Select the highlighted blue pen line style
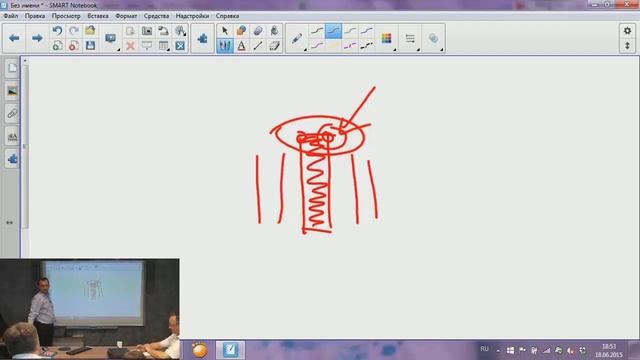Viewport: 640px width, 360px height. 333,31
